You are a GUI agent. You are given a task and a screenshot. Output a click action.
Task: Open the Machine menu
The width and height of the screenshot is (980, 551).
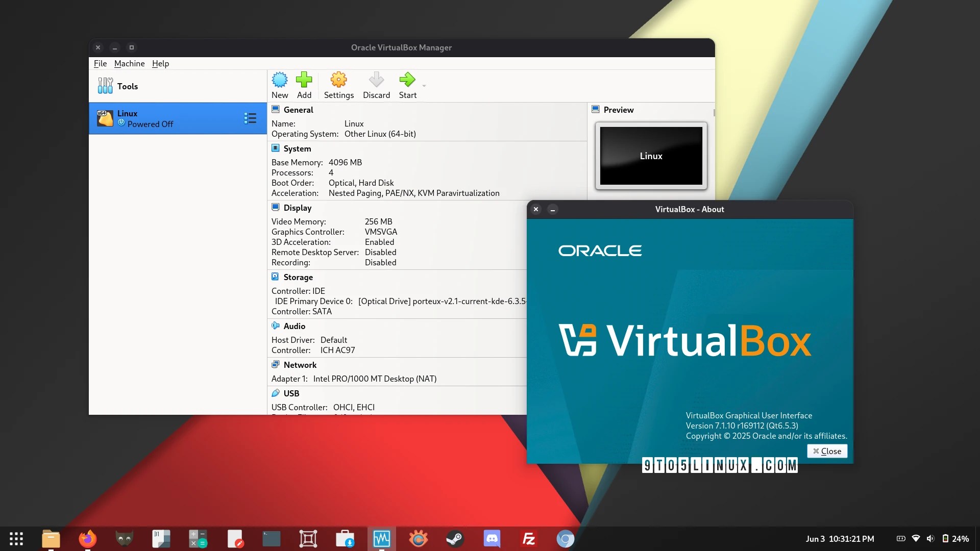(129, 63)
